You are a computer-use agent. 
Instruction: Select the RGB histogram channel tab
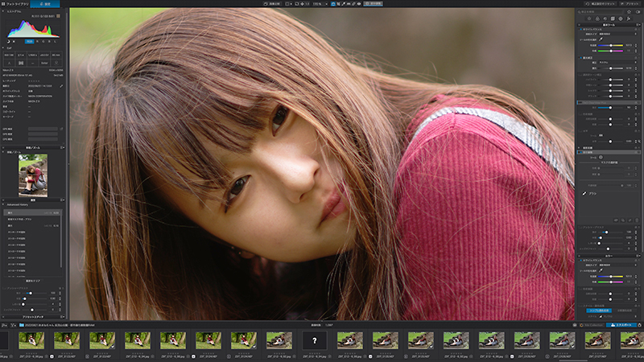(x=29, y=42)
